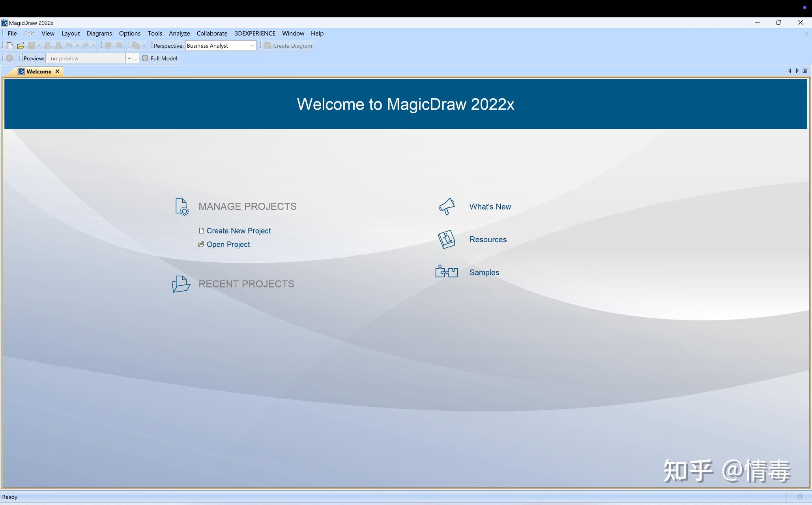Click the list icon to show all open tabs
The width and height of the screenshot is (812, 505).
pos(805,71)
